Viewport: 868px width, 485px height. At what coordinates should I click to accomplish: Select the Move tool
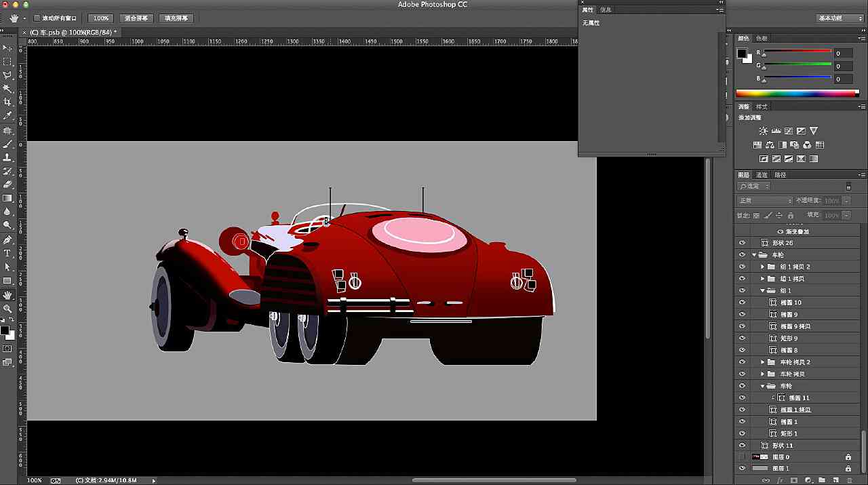tap(7, 48)
